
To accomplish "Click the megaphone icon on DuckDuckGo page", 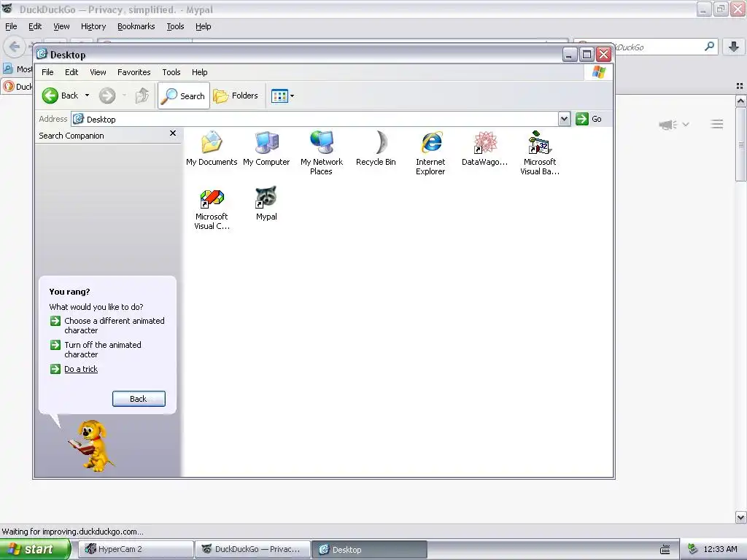I will 668,124.
